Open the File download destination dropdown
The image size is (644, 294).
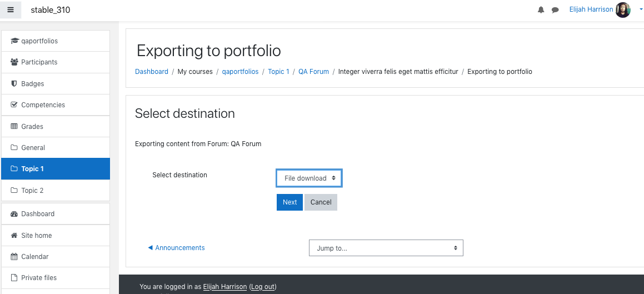click(309, 178)
